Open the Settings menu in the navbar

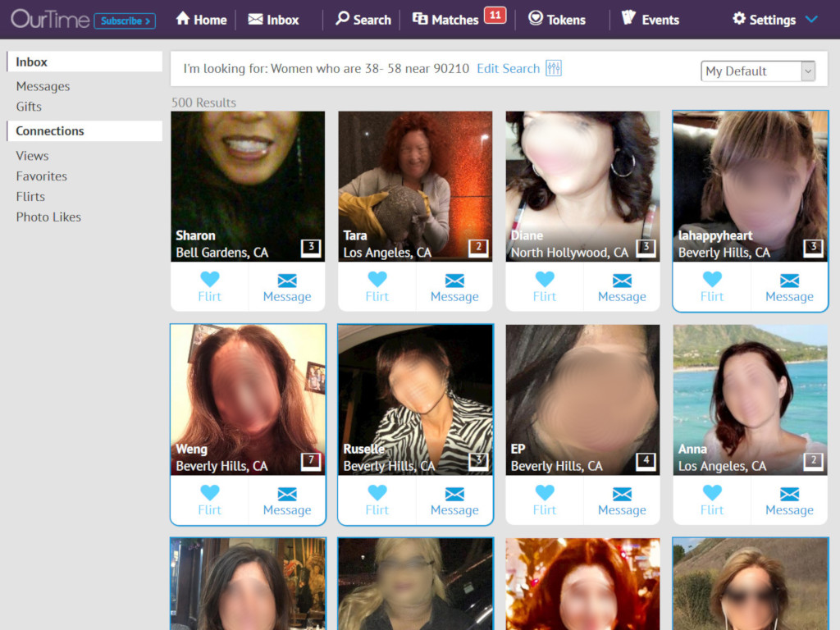[x=764, y=20]
